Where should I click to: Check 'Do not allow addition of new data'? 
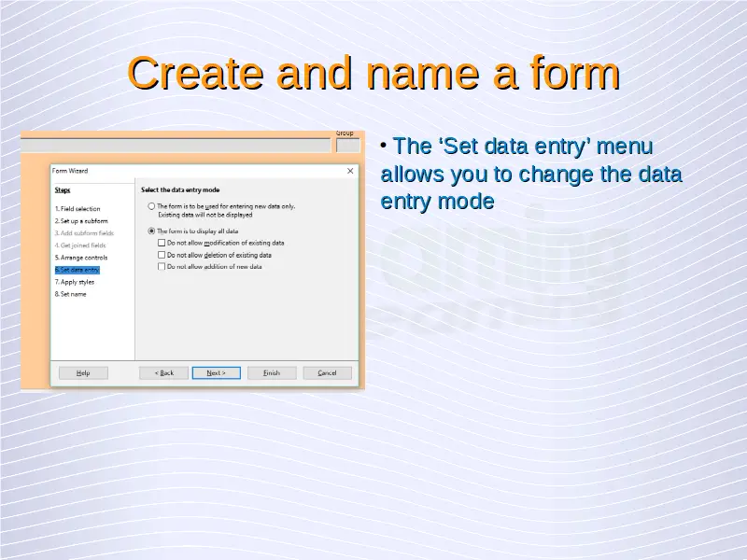[162, 267]
